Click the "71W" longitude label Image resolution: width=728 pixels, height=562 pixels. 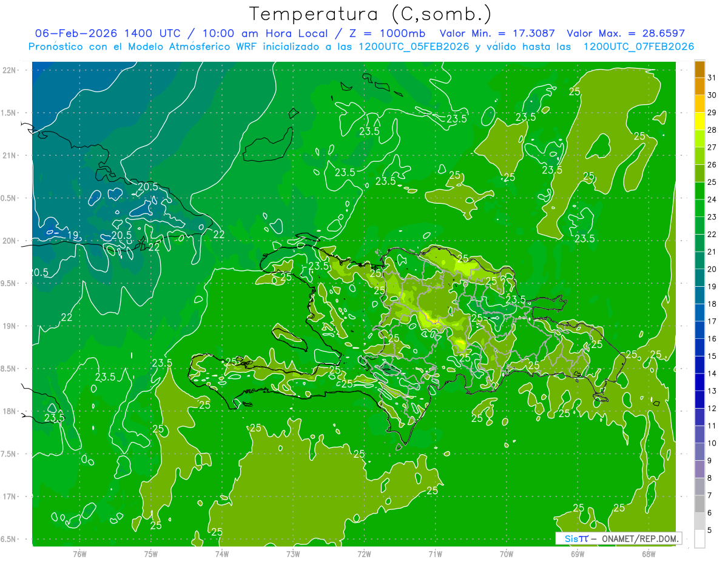point(435,554)
